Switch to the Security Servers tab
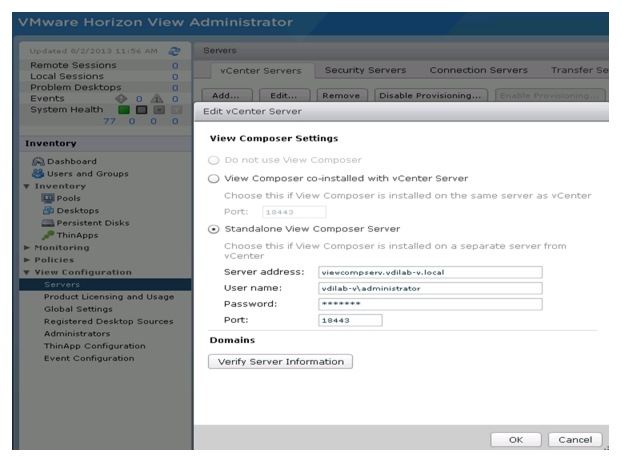Viewport: 622px width, 463px height. pyautogui.click(x=365, y=70)
